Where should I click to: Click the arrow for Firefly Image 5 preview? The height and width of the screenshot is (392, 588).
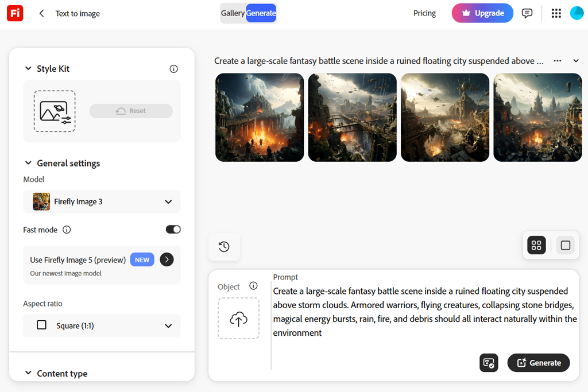coord(167,259)
